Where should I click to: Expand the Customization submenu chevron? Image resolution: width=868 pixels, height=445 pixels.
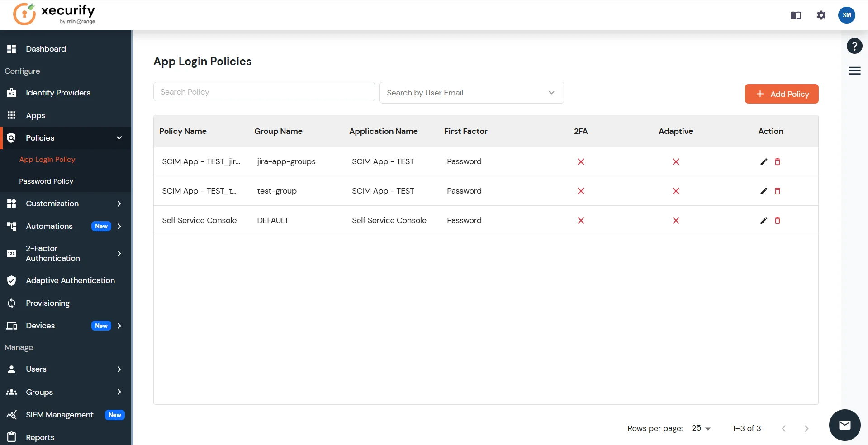point(119,204)
